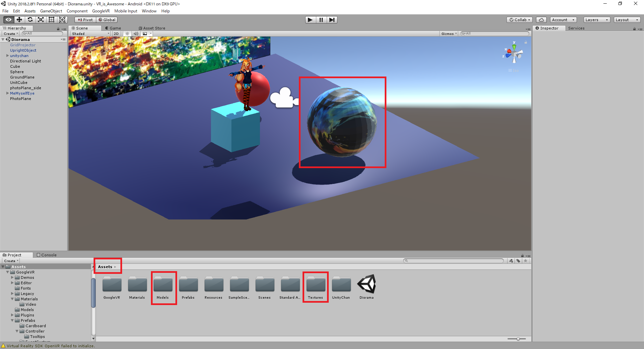Collapse the Prefabs folder in Project tree
The height and width of the screenshot is (349, 644).
12,320
